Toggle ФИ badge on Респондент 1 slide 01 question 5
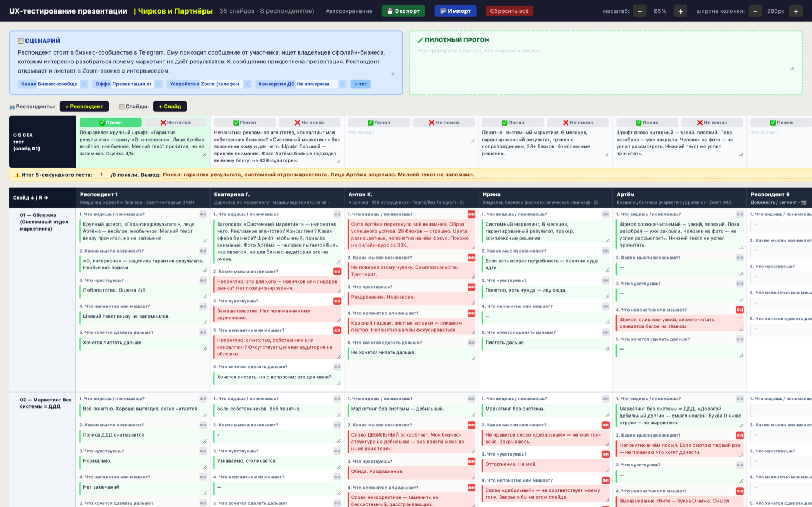Screen dimensions: 812x507 203,332
